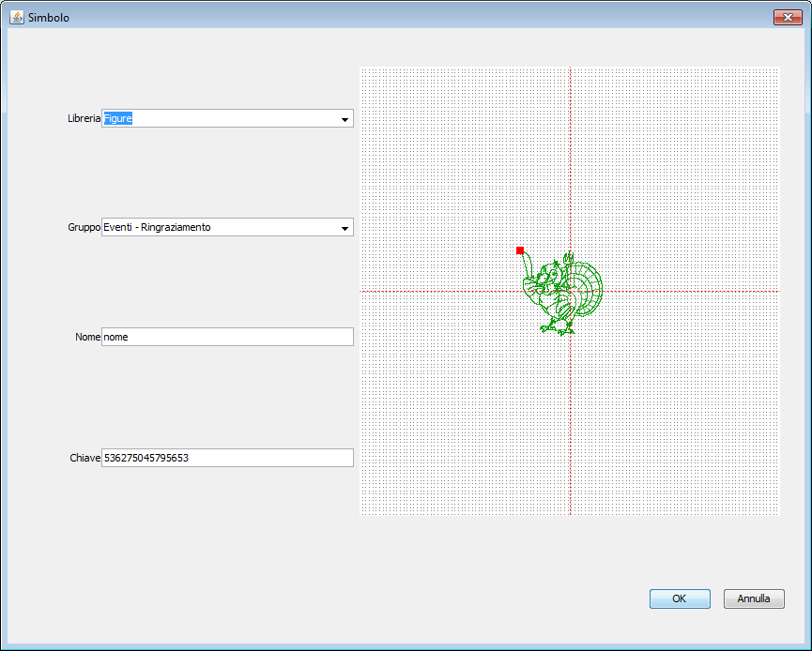The width and height of the screenshot is (812, 651).
Task: Click the Gruppo label
Action: pyautogui.click(x=84, y=228)
